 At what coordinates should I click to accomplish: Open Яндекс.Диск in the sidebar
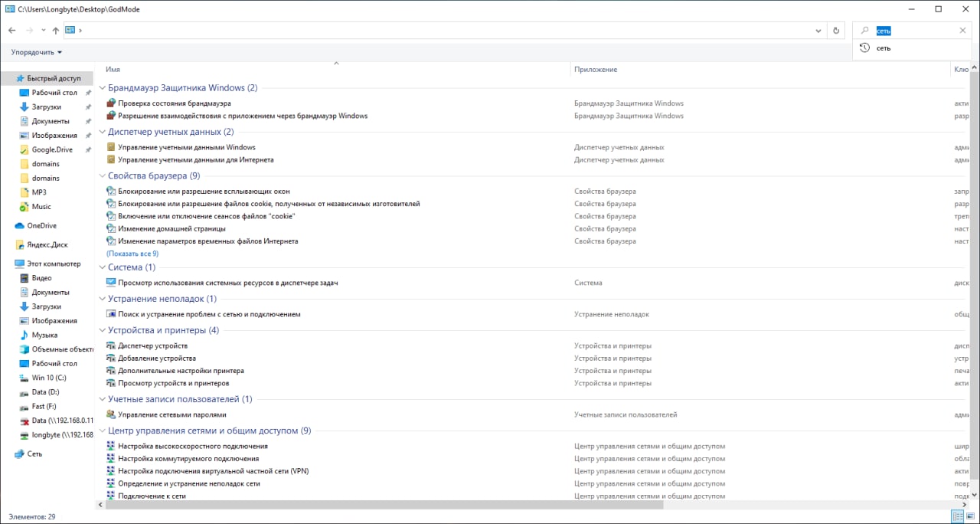point(47,244)
